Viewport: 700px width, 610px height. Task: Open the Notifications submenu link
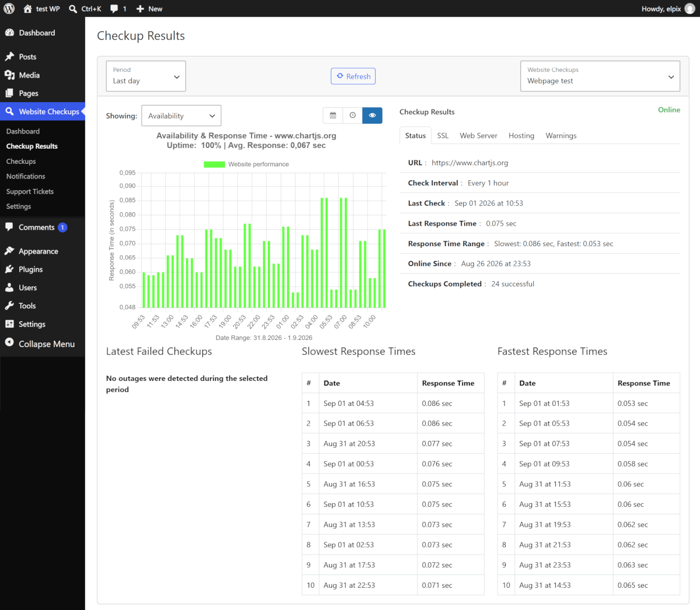click(x=26, y=177)
